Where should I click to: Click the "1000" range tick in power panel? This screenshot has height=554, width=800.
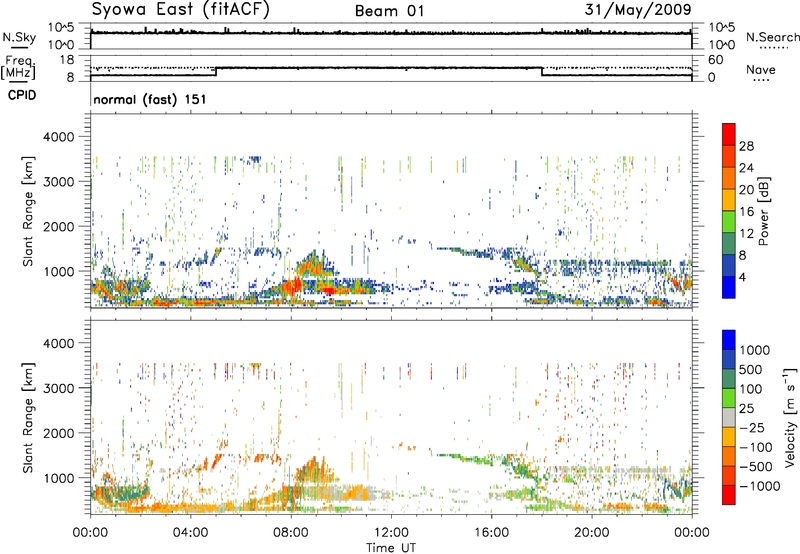59,271
